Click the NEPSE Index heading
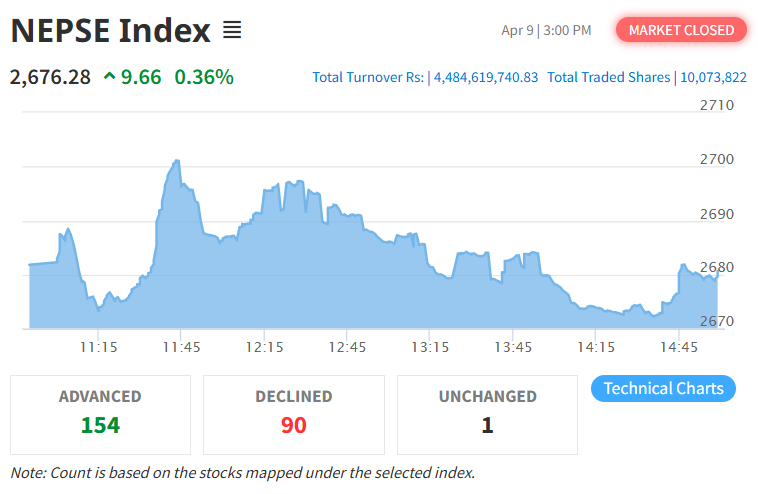 coord(110,30)
